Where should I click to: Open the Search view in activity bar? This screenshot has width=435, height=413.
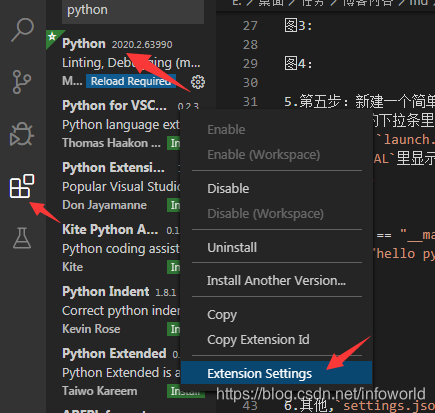pyautogui.click(x=22, y=30)
